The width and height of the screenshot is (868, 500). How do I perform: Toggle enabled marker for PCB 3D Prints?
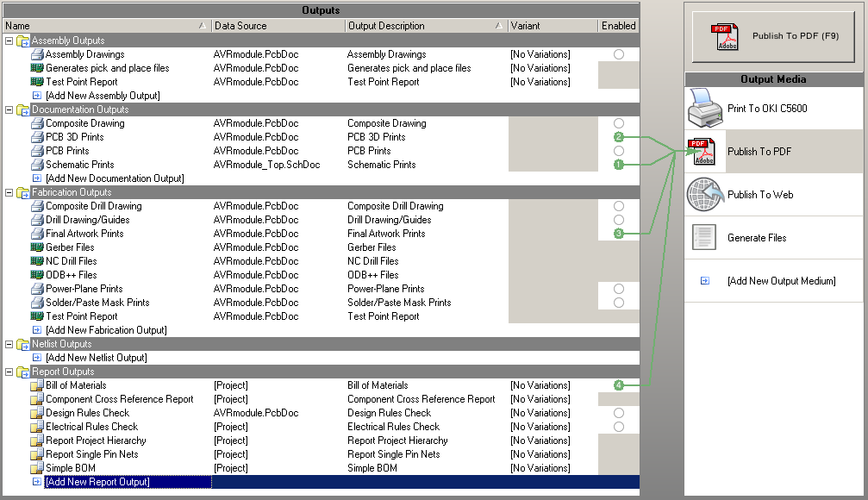pos(619,137)
